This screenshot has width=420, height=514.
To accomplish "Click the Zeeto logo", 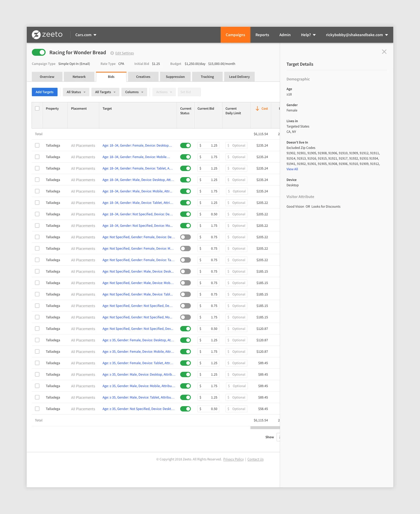I will (47, 35).
